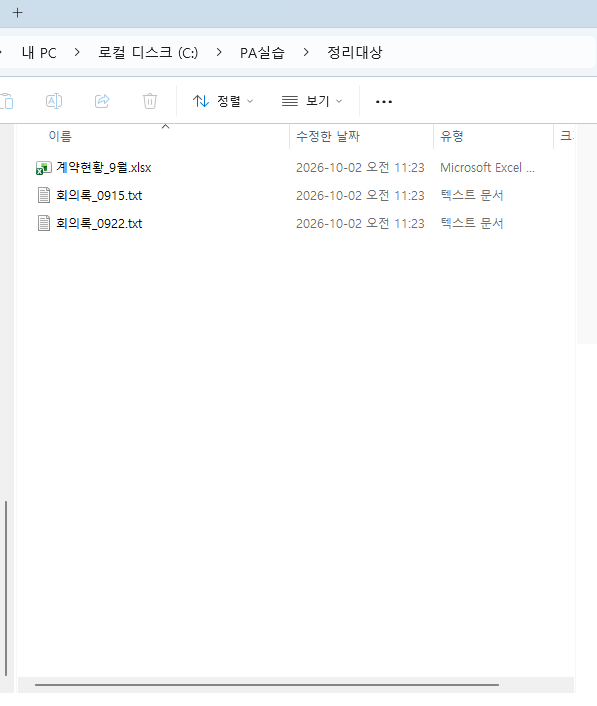Click the horizontal scrollbar at the bottom
The image size is (597, 706).
coord(267,685)
